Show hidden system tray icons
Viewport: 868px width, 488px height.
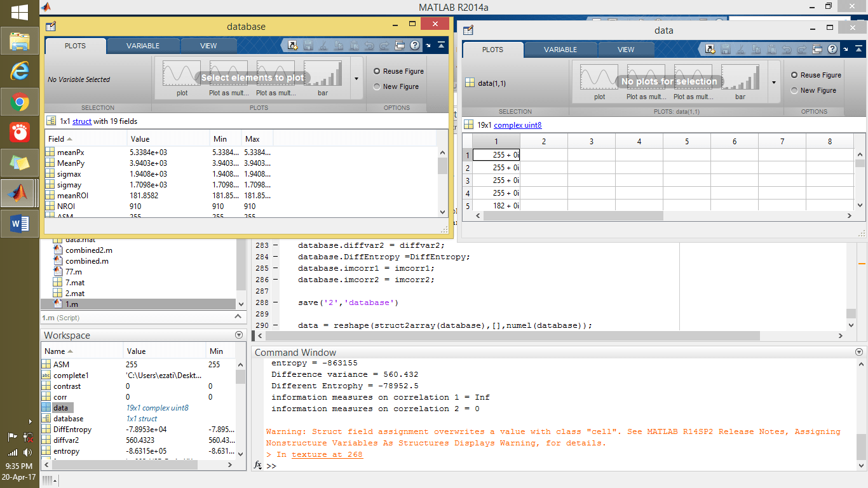coord(30,421)
